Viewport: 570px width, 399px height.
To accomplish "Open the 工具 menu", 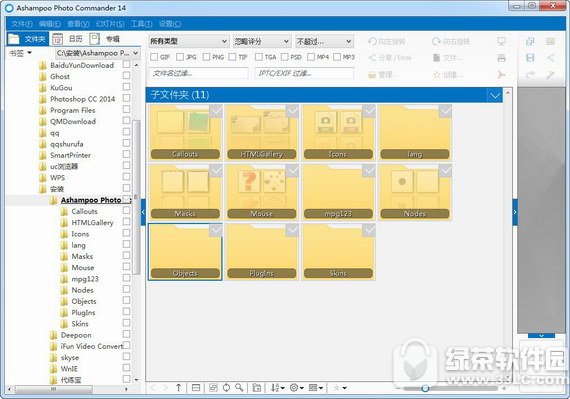I will coord(141,24).
